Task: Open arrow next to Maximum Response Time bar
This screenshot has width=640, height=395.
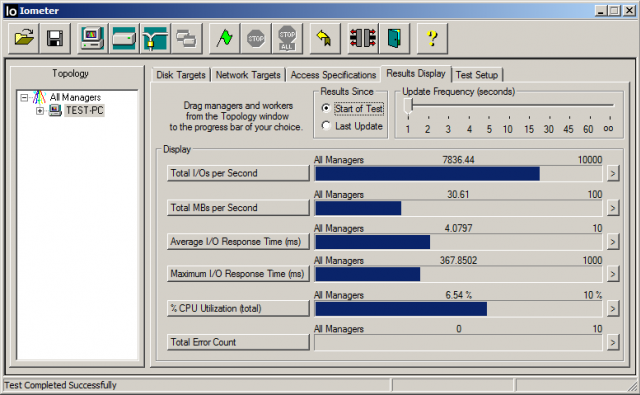Action: pos(612,274)
